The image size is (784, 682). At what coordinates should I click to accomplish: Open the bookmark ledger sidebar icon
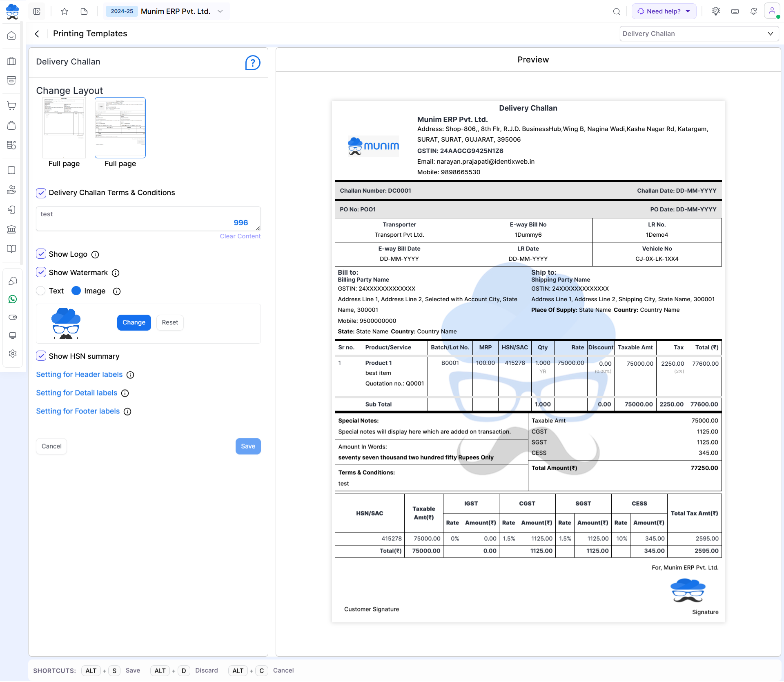coord(11,170)
